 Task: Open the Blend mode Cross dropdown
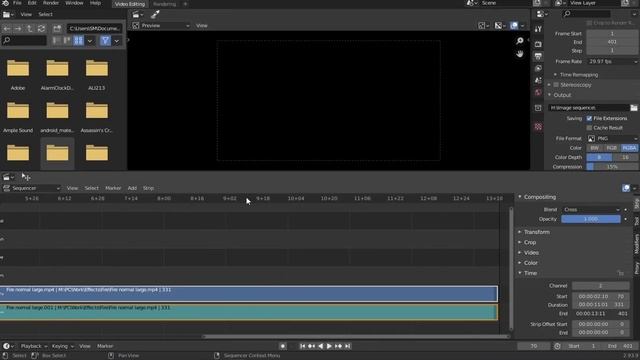click(591, 209)
